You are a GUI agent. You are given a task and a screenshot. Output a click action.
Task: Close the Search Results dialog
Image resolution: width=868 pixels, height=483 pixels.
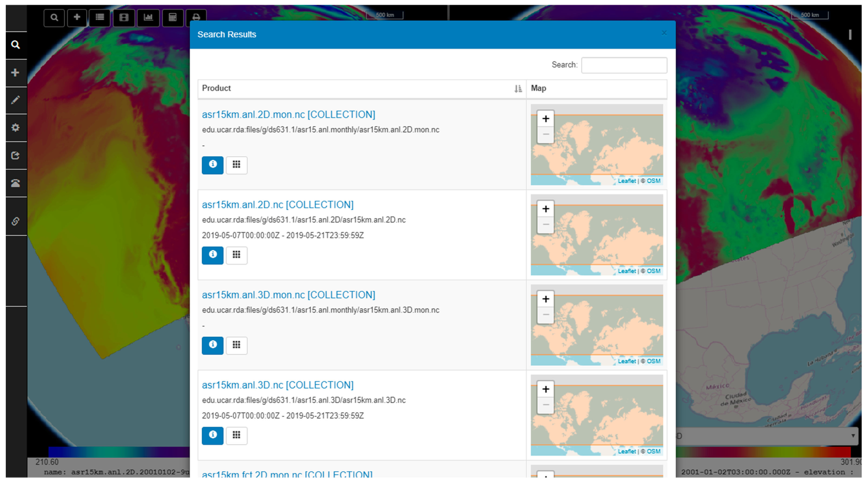(664, 33)
